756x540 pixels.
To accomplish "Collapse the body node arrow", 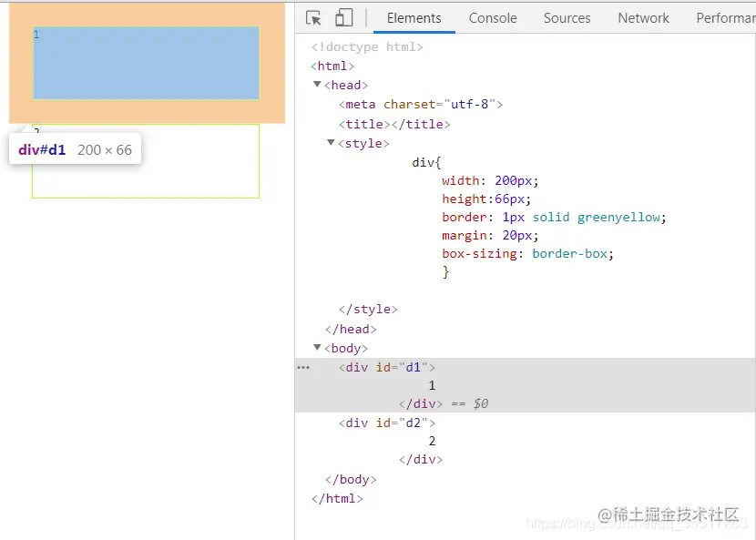I will point(317,347).
